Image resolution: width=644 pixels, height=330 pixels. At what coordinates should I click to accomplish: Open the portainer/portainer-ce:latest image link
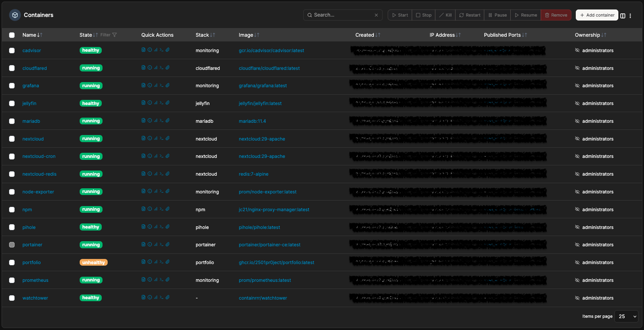coord(270,245)
